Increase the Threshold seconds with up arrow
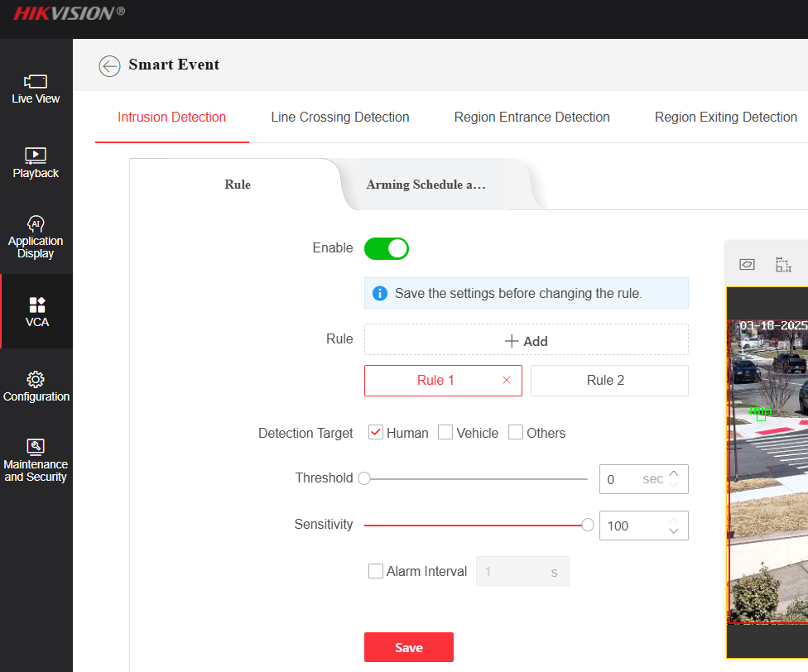808x672 pixels. (674, 473)
